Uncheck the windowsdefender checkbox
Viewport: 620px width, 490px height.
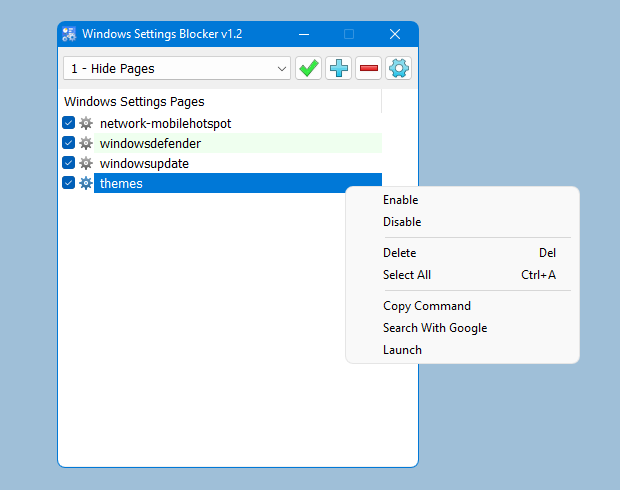[68, 143]
